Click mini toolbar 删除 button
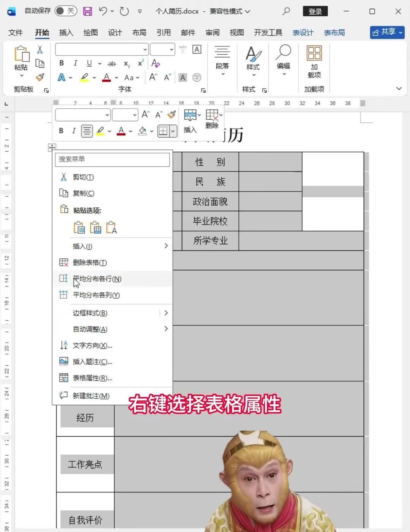The width and height of the screenshot is (410, 532). coord(213,119)
